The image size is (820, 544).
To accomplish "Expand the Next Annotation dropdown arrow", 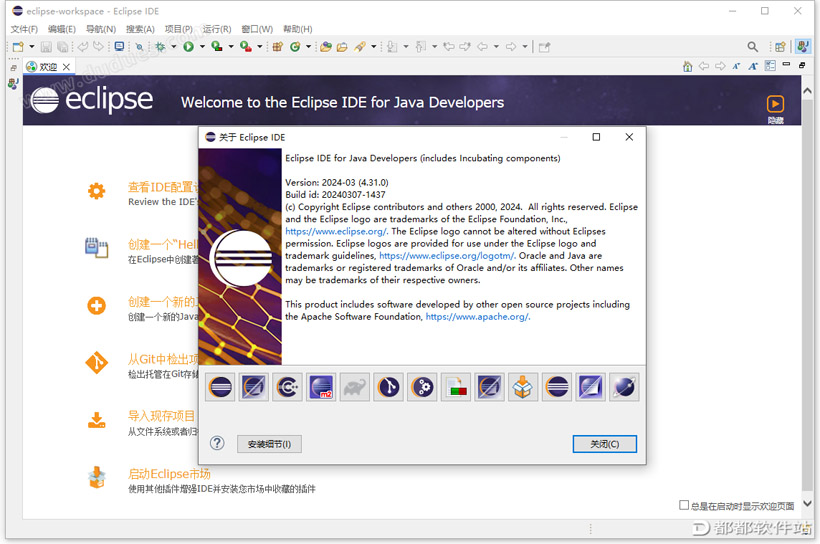I will click(x=406, y=47).
